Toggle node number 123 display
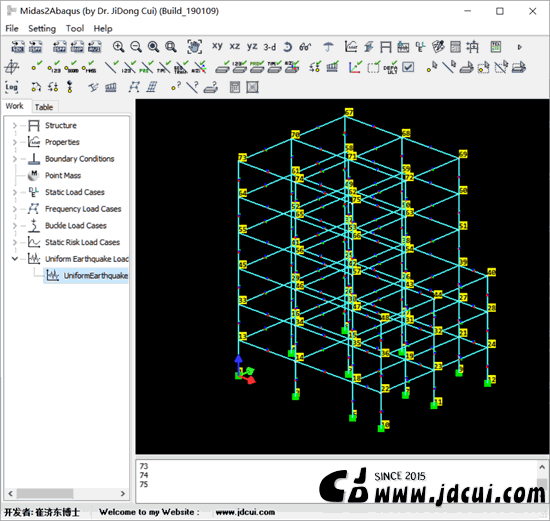The height and width of the screenshot is (521, 550). [x=54, y=67]
